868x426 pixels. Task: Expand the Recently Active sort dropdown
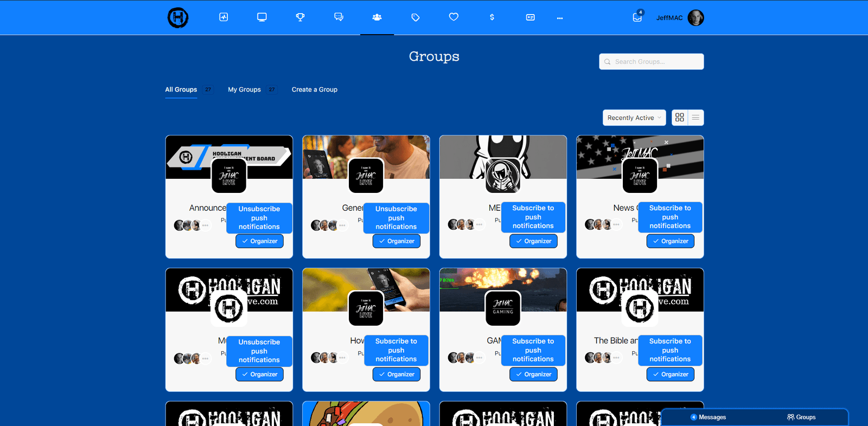coord(634,118)
